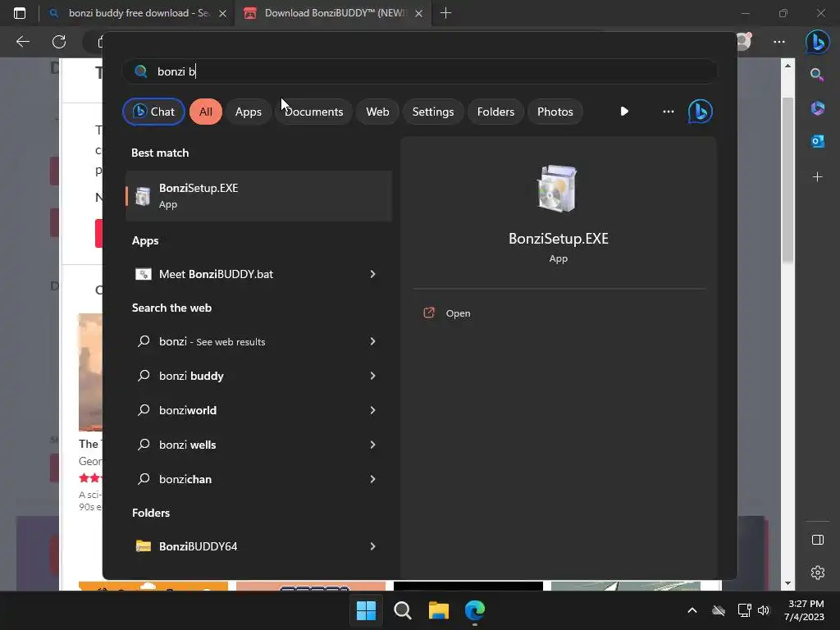The image size is (840, 630).
Task: Click the taskbar Search magnifier icon
Action: (x=402, y=610)
